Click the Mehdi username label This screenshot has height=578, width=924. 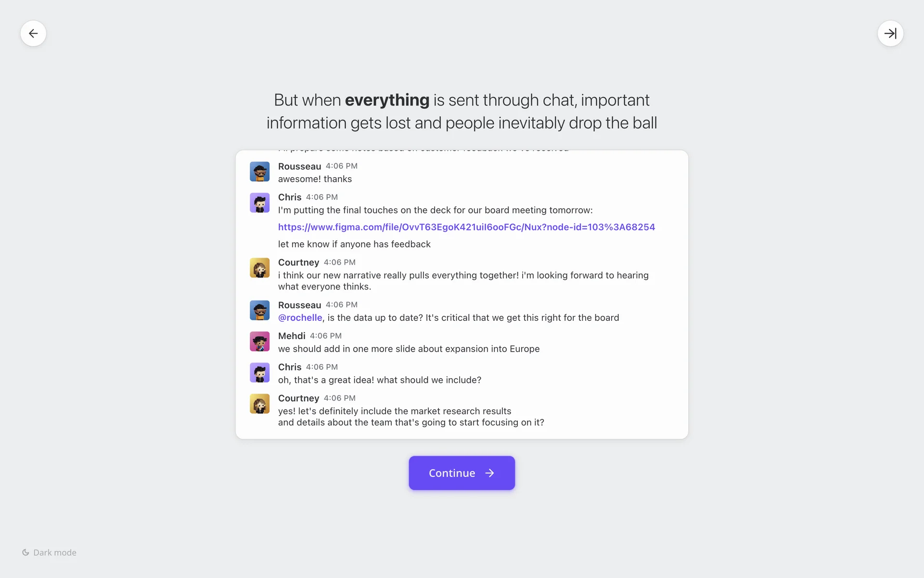(292, 336)
